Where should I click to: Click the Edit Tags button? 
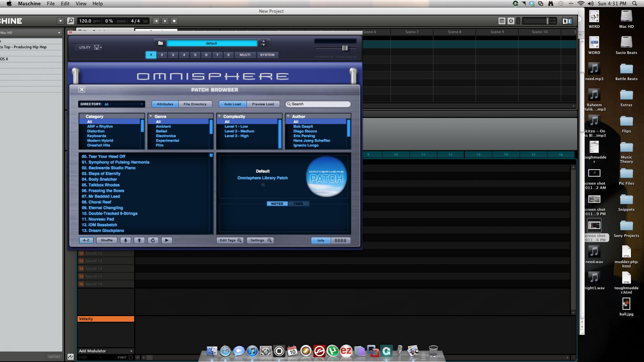230,240
